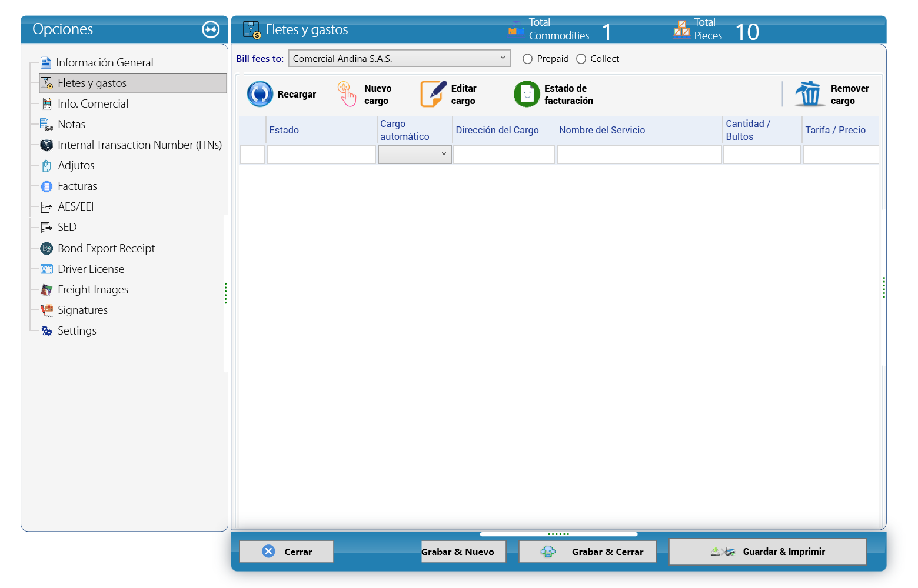Sort by Dirección del Cargo column header
Image resolution: width=918 pixels, height=588 pixels.
(504, 130)
